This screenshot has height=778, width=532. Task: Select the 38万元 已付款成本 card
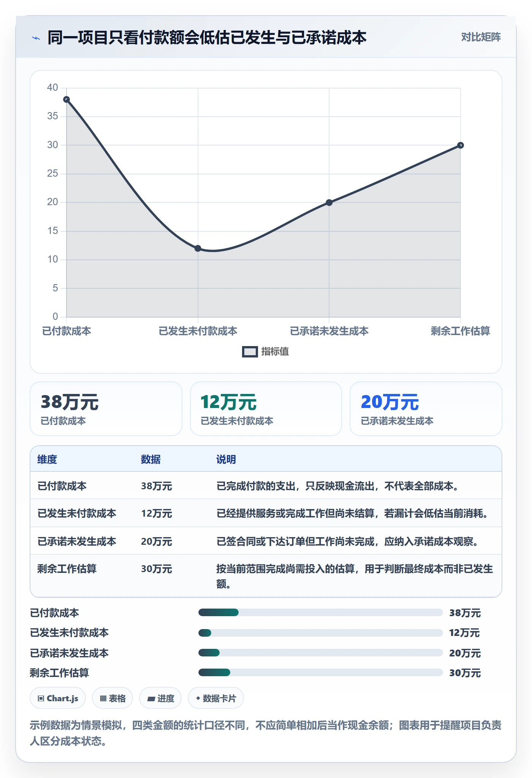click(x=106, y=409)
